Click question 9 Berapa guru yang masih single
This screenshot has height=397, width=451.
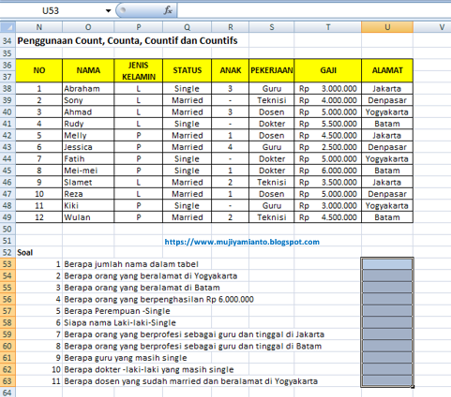pos(126,358)
